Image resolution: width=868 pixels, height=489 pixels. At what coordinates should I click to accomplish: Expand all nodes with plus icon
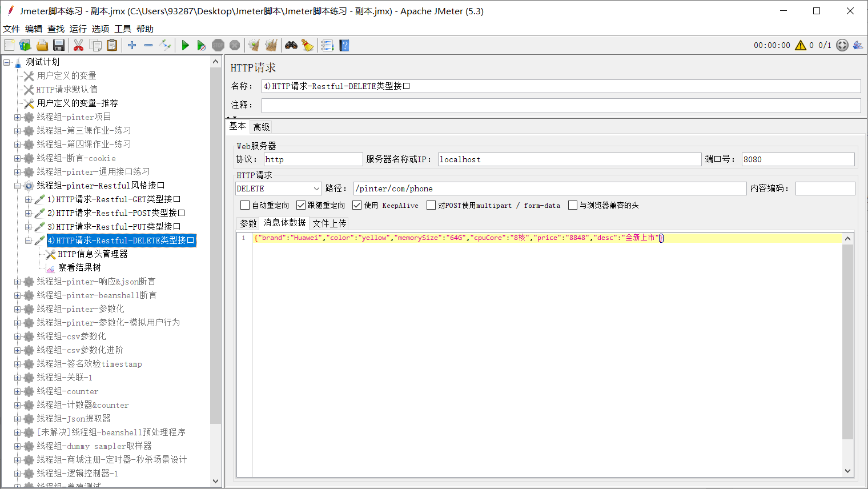pos(132,45)
